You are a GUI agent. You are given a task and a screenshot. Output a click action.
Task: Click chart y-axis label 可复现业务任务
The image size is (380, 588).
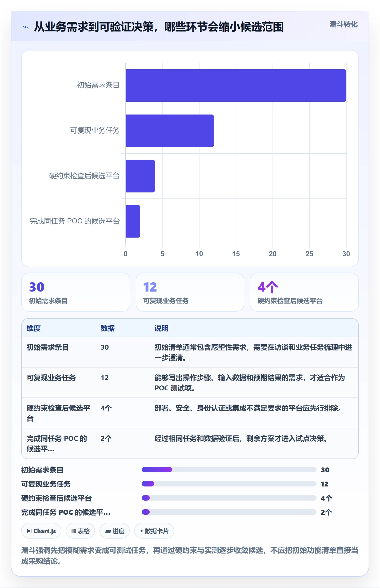[x=95, y=131]
